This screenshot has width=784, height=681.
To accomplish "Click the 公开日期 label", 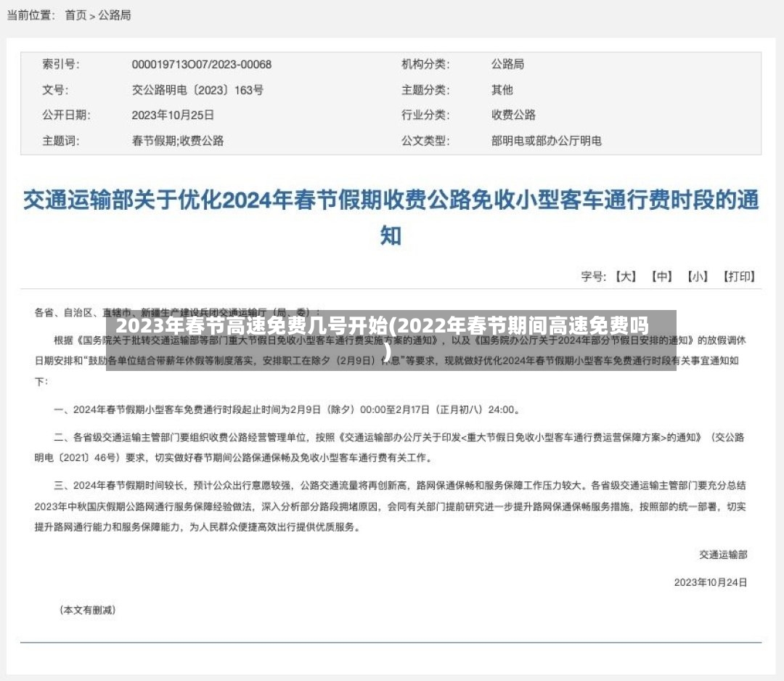I will [66, 115].
